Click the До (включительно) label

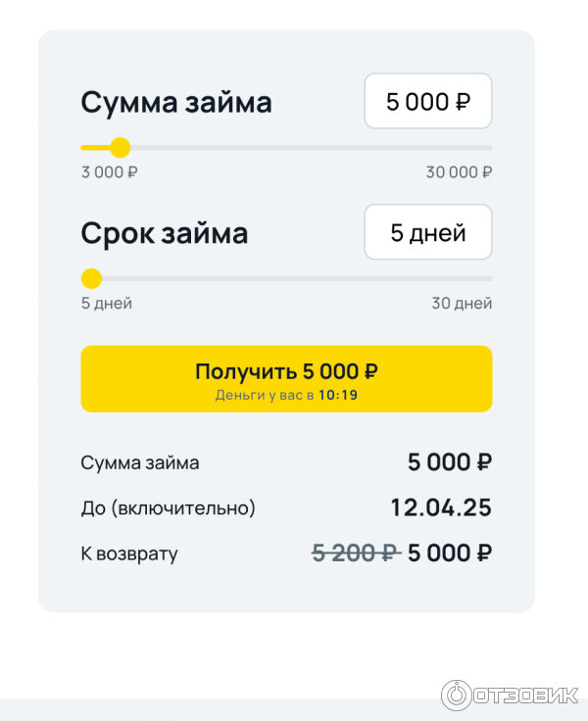[168, 508]
